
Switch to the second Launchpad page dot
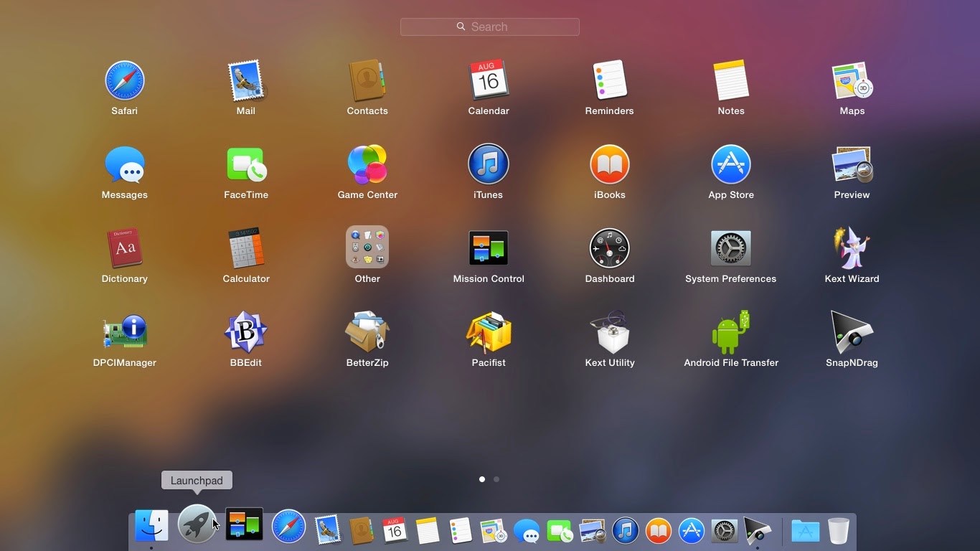[x=496, y=479]
